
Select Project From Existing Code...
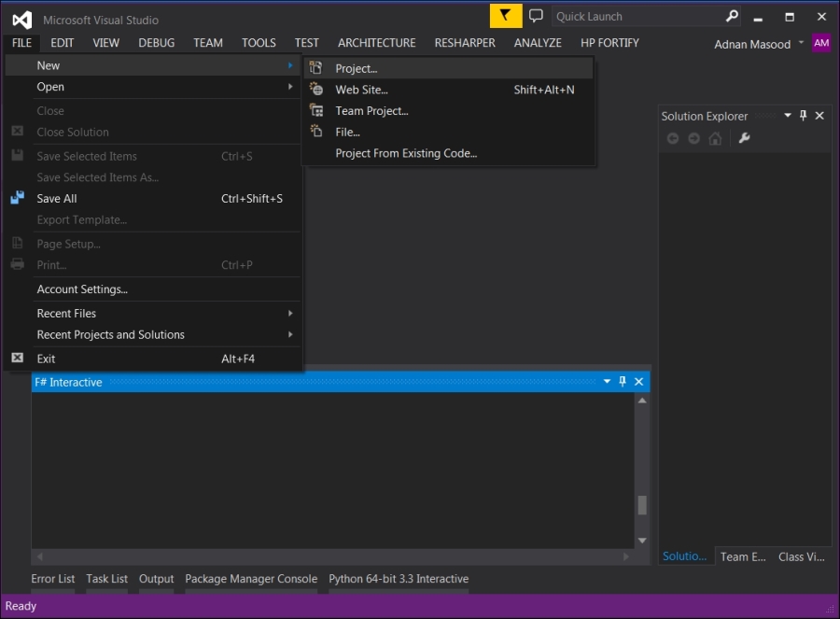(449, 153)
